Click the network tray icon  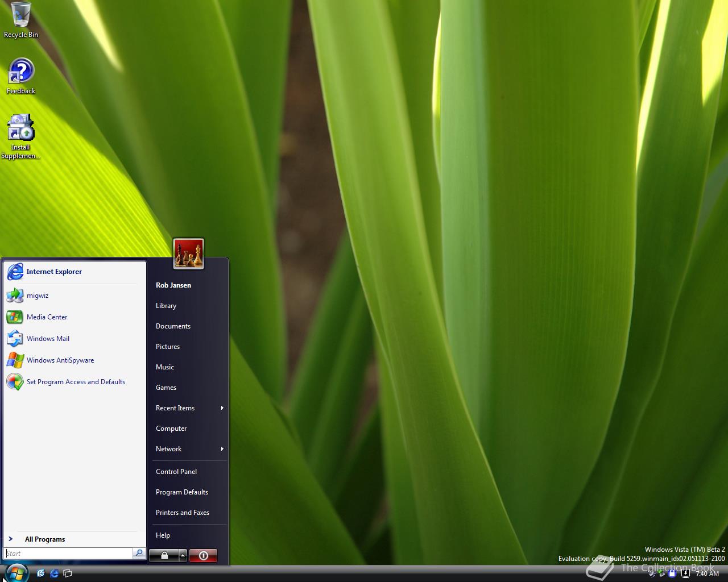661,574
